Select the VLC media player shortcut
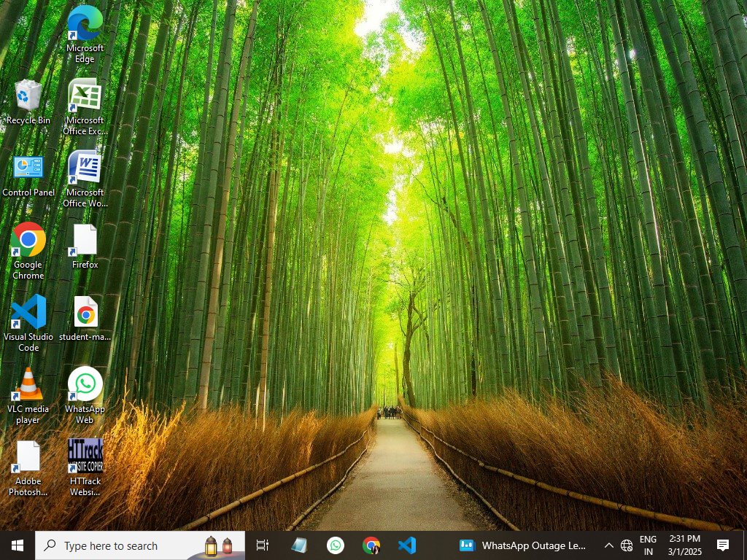The width and height of the screenshot is (747, 560). (28, 385)
